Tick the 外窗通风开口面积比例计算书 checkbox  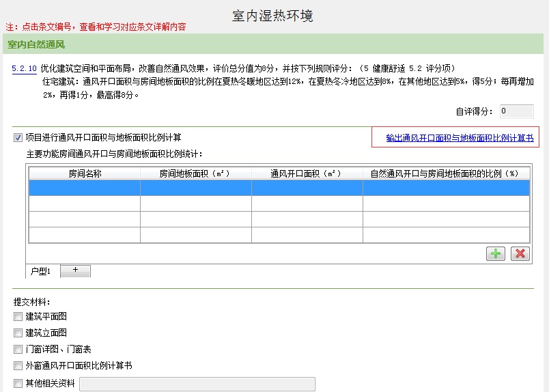click(x=18, y=365)
